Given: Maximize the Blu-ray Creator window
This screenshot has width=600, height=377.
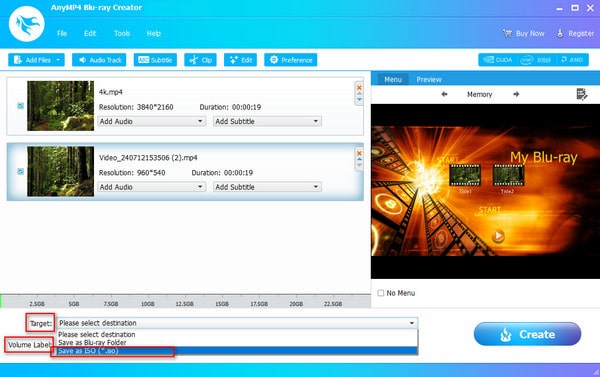Looking at the screenshot, I should [575, 8].
